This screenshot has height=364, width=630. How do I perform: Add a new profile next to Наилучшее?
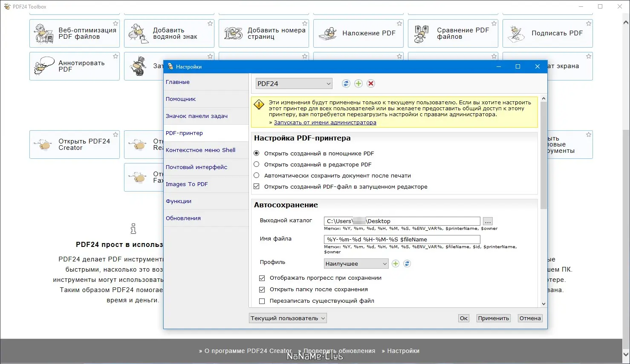point(396,264)
